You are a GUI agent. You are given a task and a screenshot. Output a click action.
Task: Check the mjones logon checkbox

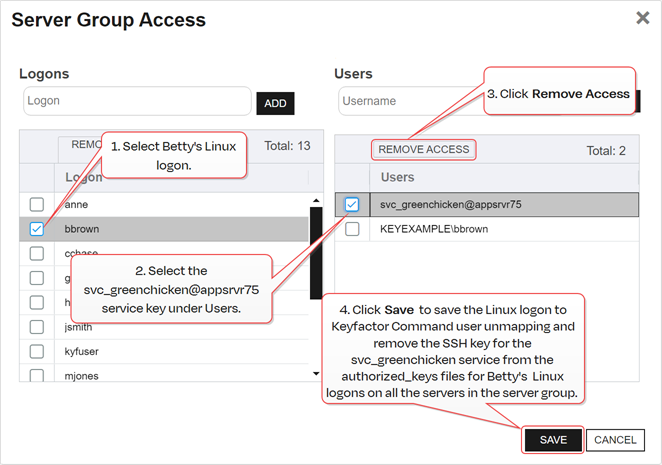[37, 376]
